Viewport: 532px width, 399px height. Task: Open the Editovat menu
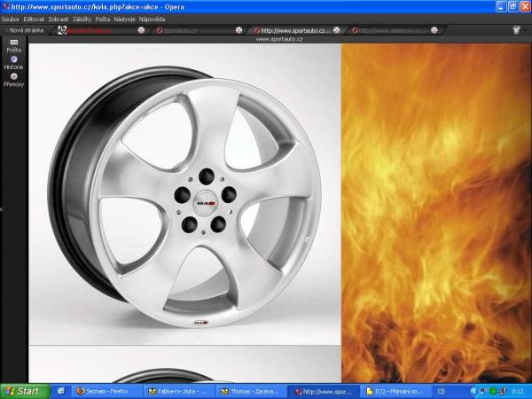[35, 19]
